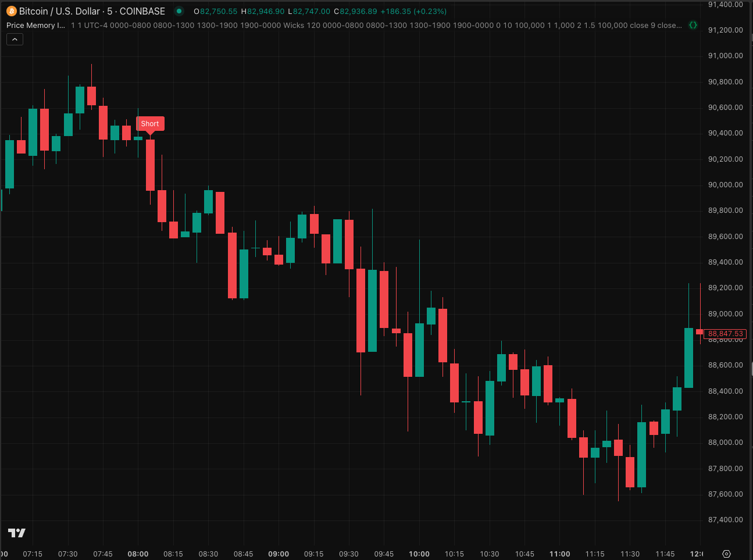Click time axis label 09:15
The height and width of the screenshot is (560, 753).
pos(314,554)
